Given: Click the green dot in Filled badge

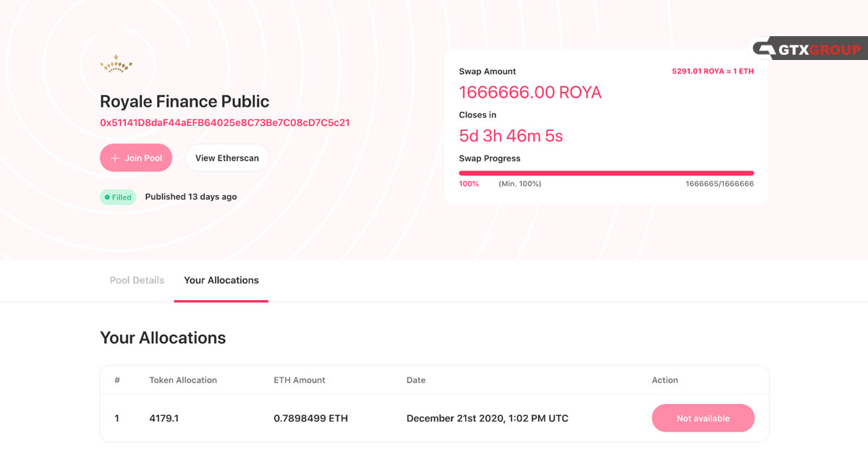Looking at the screenshot, I should click(107, 197).
